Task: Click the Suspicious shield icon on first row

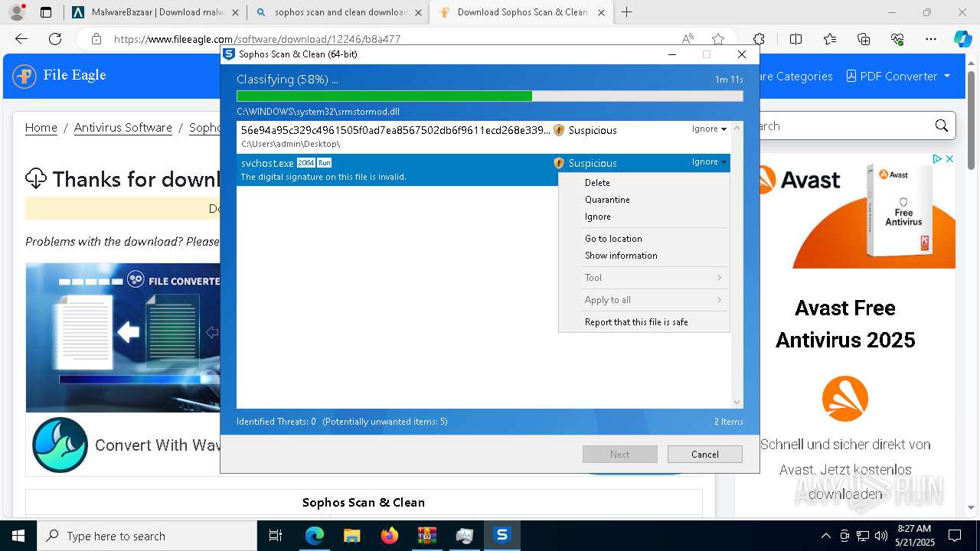Action: (x=559, y=130)
